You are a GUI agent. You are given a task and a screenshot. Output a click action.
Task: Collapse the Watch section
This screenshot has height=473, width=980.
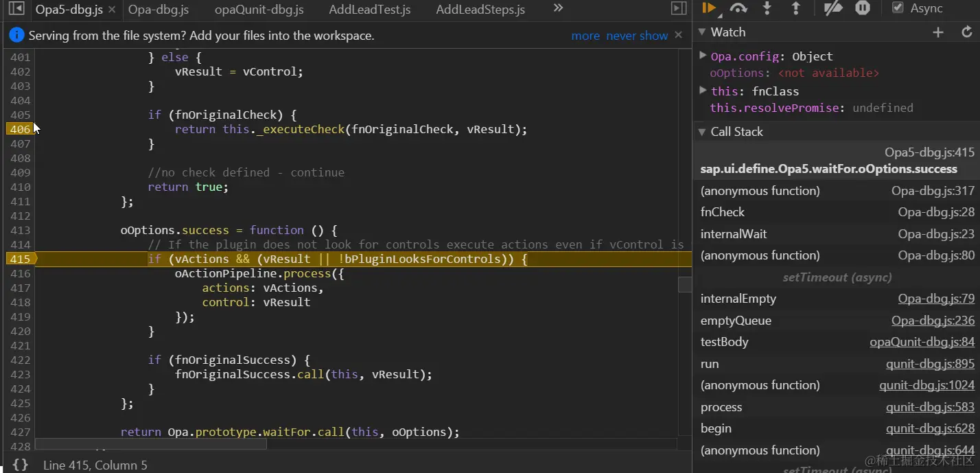tap(701, 32)
